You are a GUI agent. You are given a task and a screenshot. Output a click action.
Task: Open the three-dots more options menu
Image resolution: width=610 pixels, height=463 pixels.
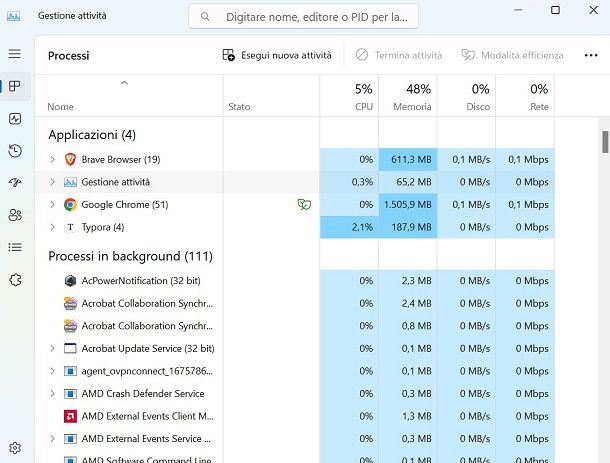(x=591, y=55)
